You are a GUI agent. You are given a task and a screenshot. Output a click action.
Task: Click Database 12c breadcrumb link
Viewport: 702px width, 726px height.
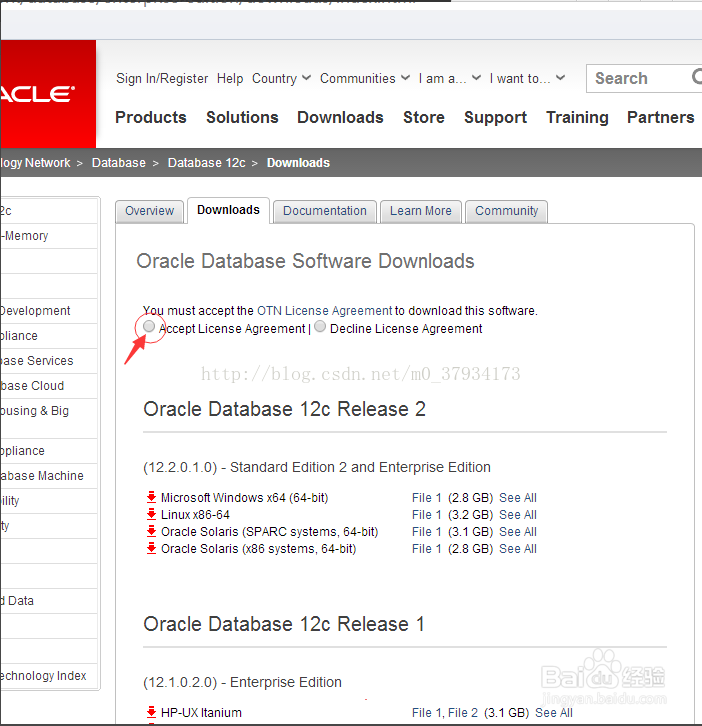207,163
